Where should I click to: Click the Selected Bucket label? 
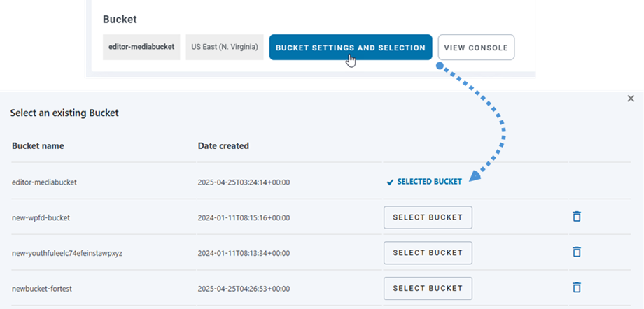(429, 182)
